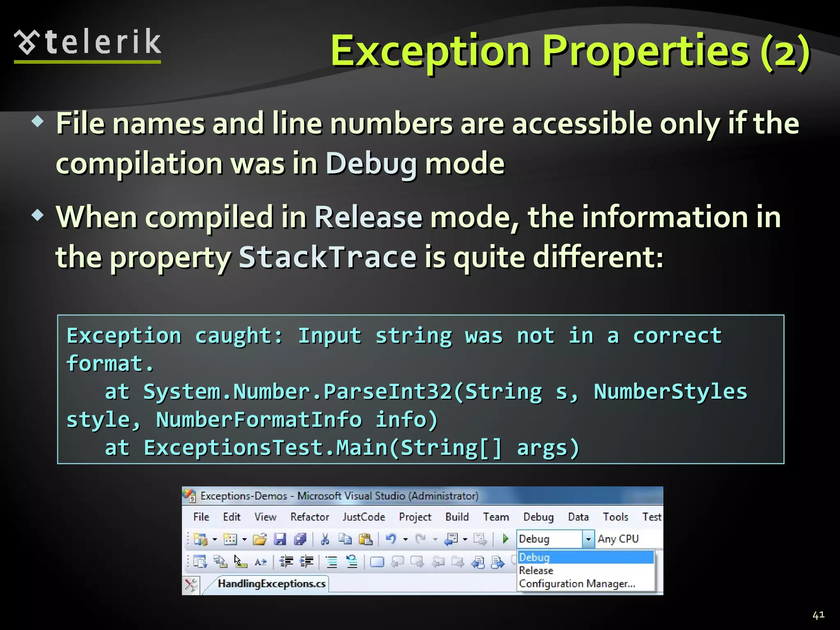Select Release in the configuration list
Image resolution: width=840 pixels, height=630 pixels.
(536, 571)
